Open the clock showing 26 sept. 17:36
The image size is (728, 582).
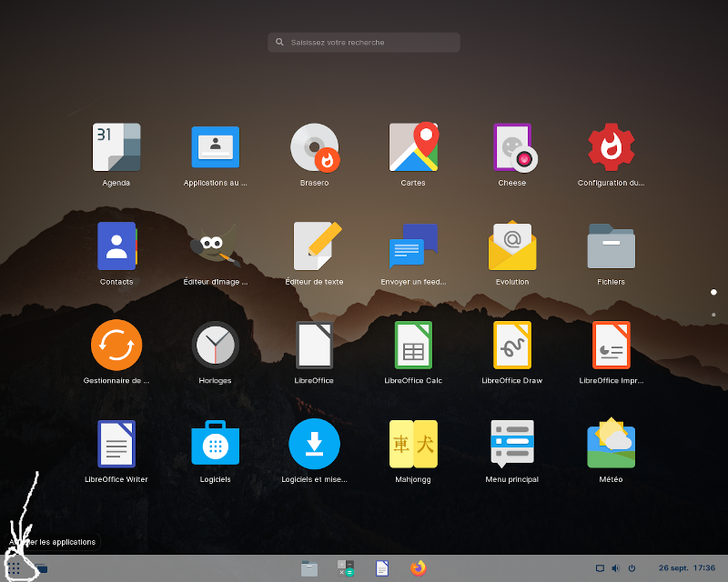[687, 568]
